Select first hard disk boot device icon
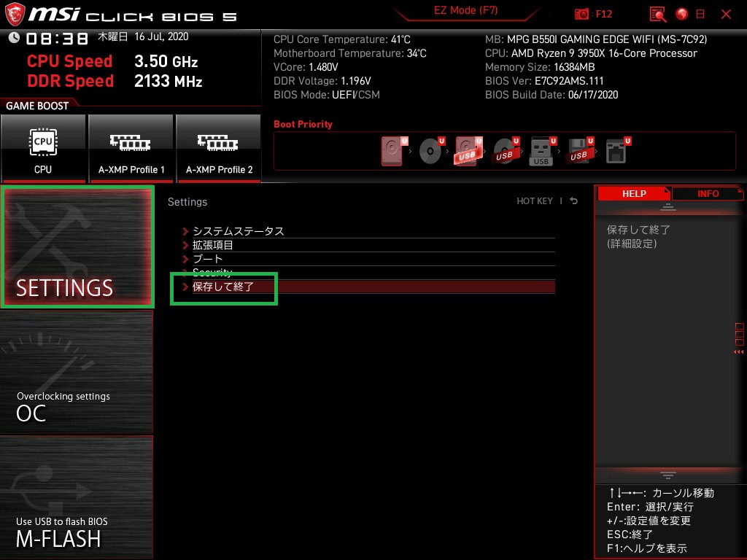Screen dimensions: 747x560 [x=395, y=151]
